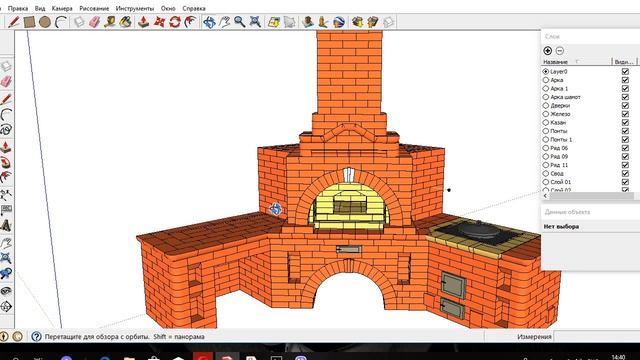Click the Нет выбора text

(x=561, y=227)
